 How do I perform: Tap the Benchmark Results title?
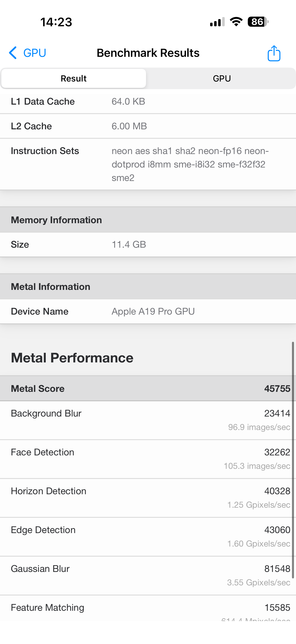click(148, 53)
